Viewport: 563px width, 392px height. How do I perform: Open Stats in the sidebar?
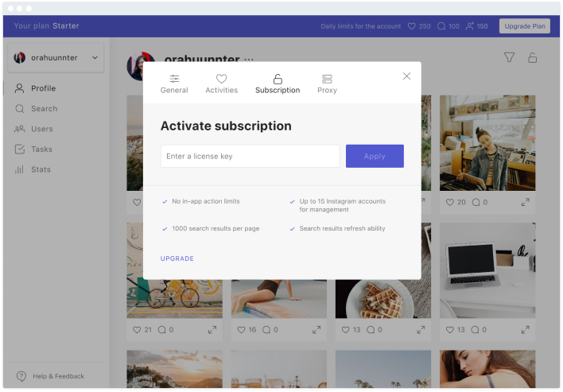(33, 169)
